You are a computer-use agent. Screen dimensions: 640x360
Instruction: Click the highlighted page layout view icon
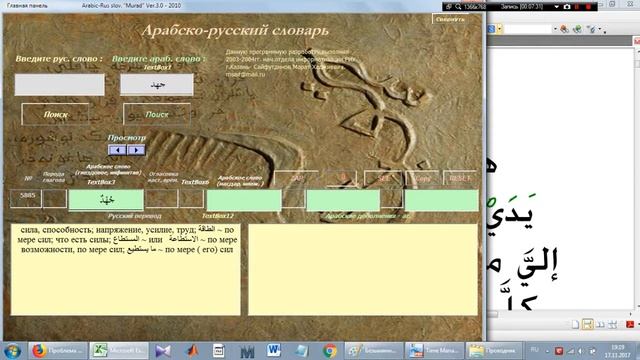[x=587, y=324]
